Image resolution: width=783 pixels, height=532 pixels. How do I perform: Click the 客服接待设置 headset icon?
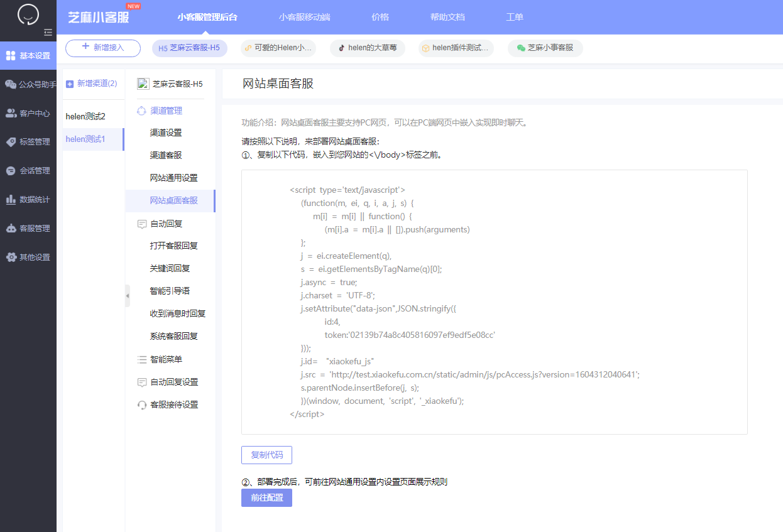(x=141, y=404)
